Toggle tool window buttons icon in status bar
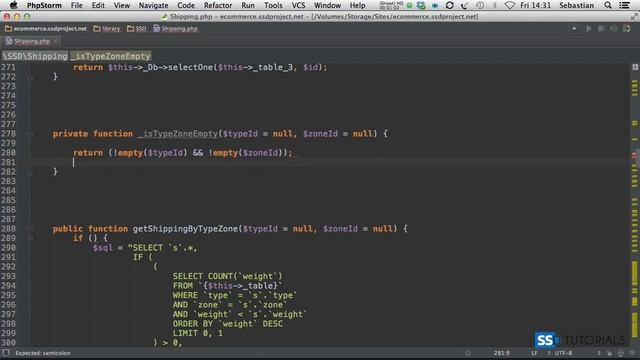The image size is (640, 360). tap(5, 353)
